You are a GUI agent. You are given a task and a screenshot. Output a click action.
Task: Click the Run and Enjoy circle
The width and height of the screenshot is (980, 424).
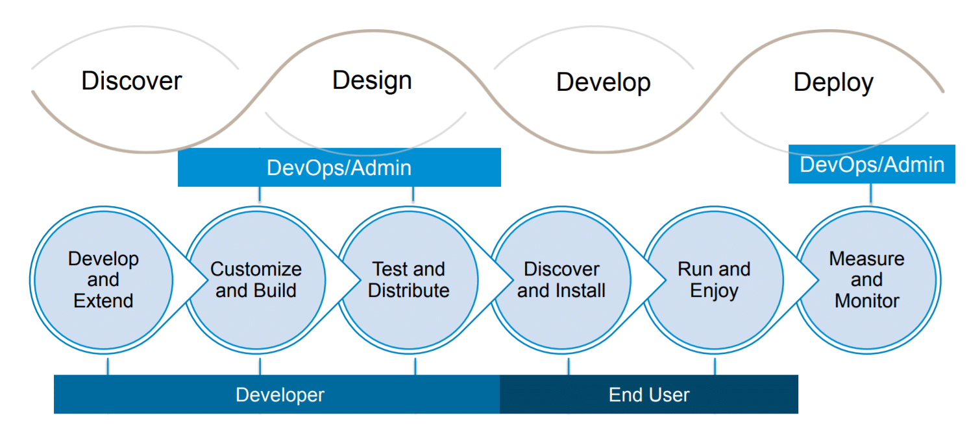click(714, 280)
